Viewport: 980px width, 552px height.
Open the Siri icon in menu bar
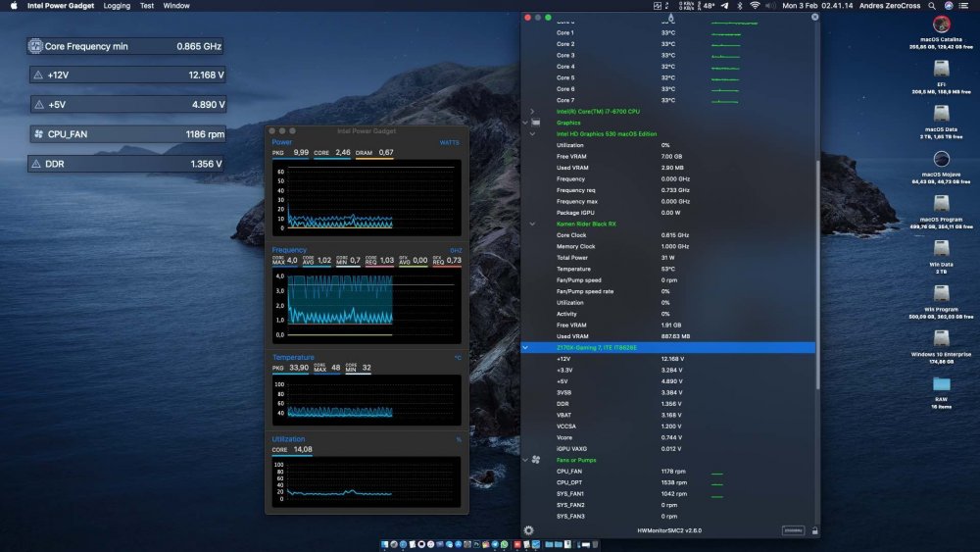(948, 6)
